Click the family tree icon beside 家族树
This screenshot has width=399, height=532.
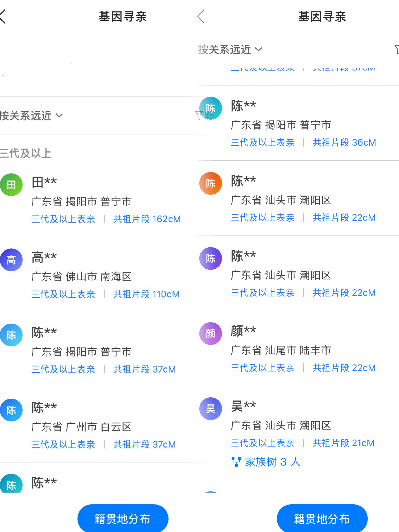point(236,462)
